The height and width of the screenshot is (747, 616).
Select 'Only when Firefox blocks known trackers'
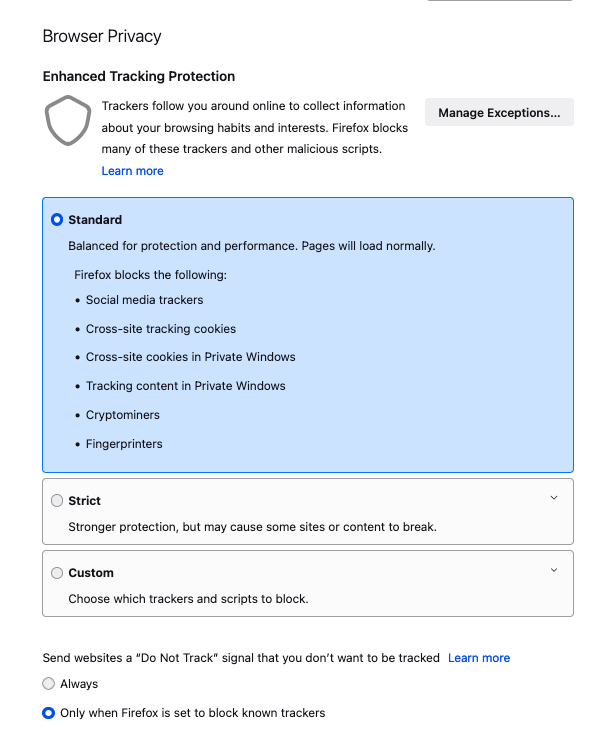pyautogui.click(x=49, y=713)
